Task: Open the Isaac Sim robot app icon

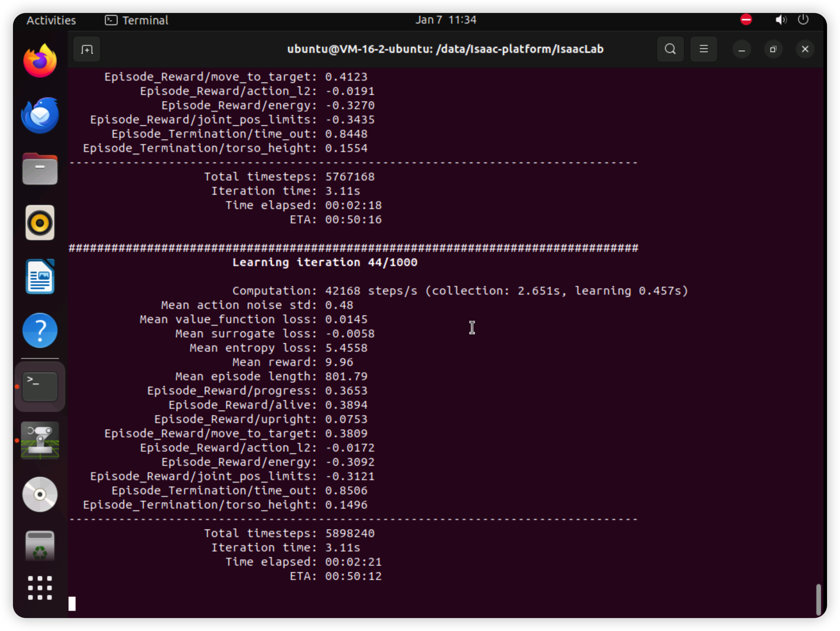Action: pyautogui.click(x=40, y=440)
